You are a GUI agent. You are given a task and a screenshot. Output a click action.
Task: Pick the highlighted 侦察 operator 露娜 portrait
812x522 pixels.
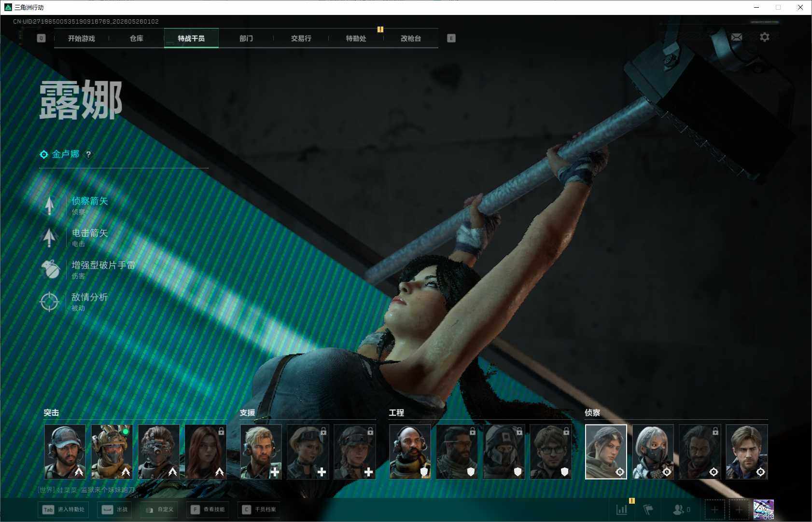click(x=606, y=452)
